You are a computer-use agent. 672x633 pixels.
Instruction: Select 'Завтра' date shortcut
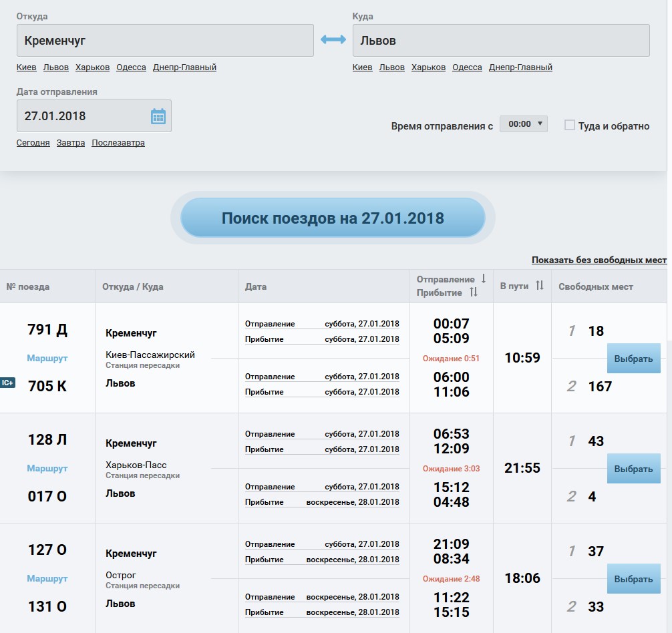pyautogui.click(x=71, y=142)
